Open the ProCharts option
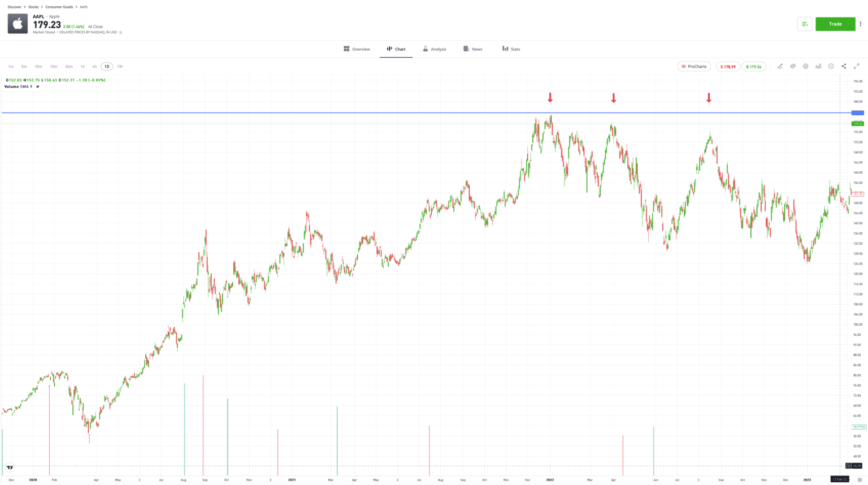The height and width of the screenshot is (485, 868). click(694, 66)
